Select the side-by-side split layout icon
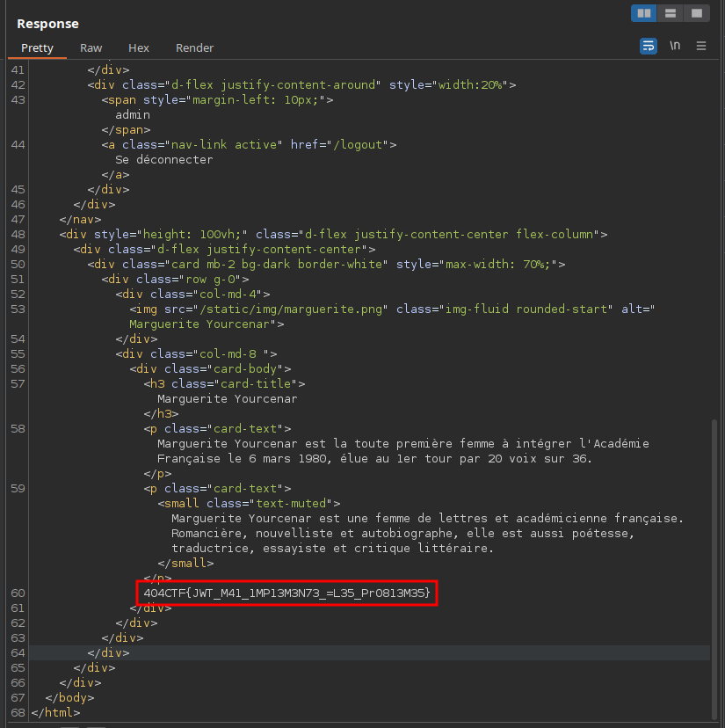Screen dimensions: 725x728 coord(644,13)
